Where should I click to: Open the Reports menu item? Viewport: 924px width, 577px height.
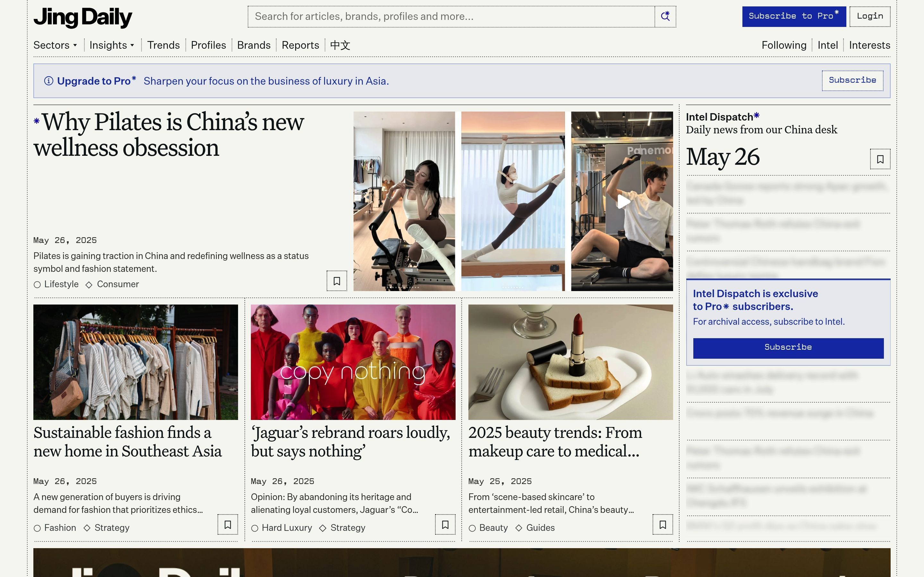point(300,45)
